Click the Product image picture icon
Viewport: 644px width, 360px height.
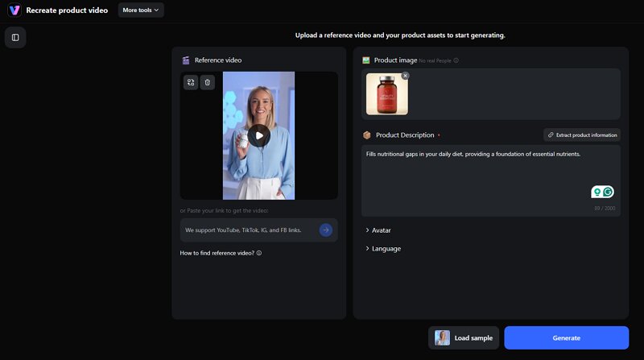(x=366, y=60)
